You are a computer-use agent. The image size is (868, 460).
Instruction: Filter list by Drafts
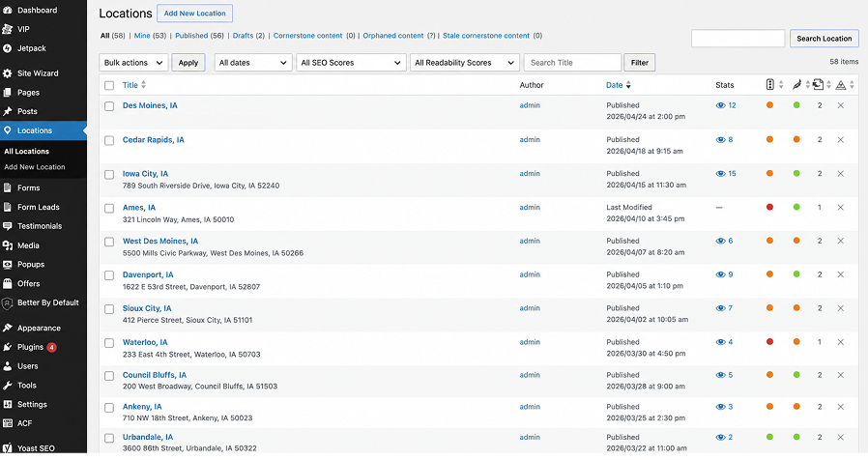point(243,36)
